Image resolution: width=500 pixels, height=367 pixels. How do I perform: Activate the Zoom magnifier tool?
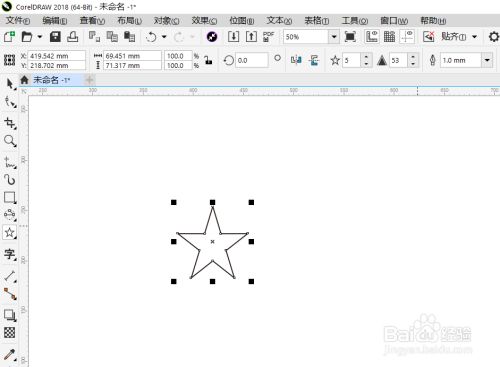(x=10, y=141)
